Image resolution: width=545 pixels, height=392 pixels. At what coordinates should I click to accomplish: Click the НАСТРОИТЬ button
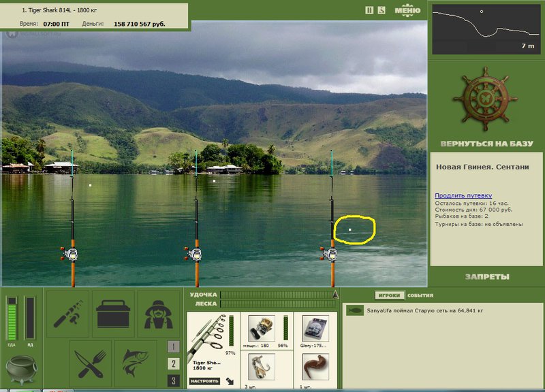pyautogui.click(x=205, y=381)
